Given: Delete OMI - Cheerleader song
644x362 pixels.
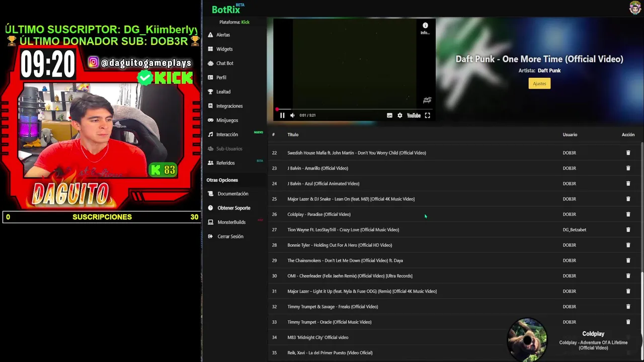Looking at the screenshot, I should coord(628,276).
